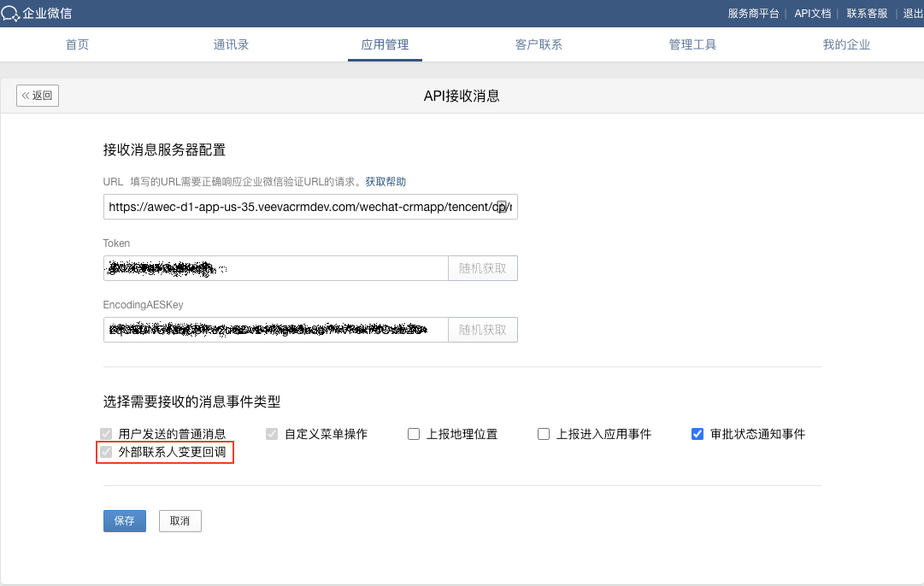Click inside the URL input field

point(299,207)
